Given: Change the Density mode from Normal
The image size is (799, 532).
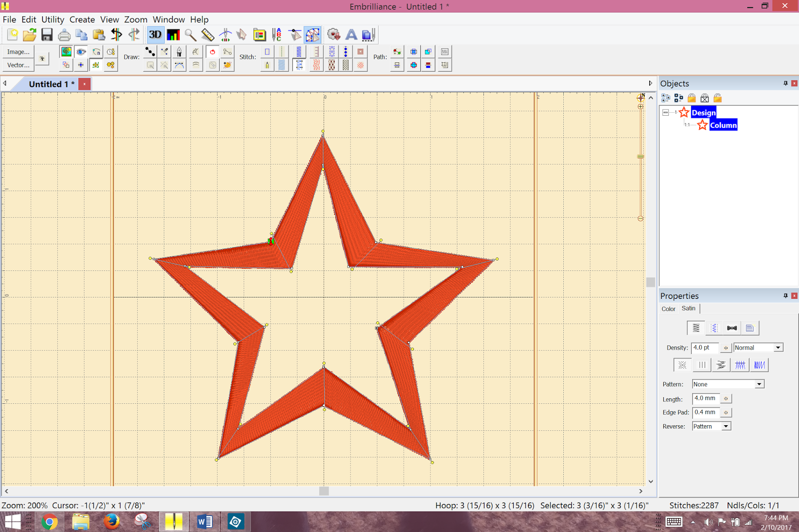Looking at the screenshot, I should (x=776, y=347).
